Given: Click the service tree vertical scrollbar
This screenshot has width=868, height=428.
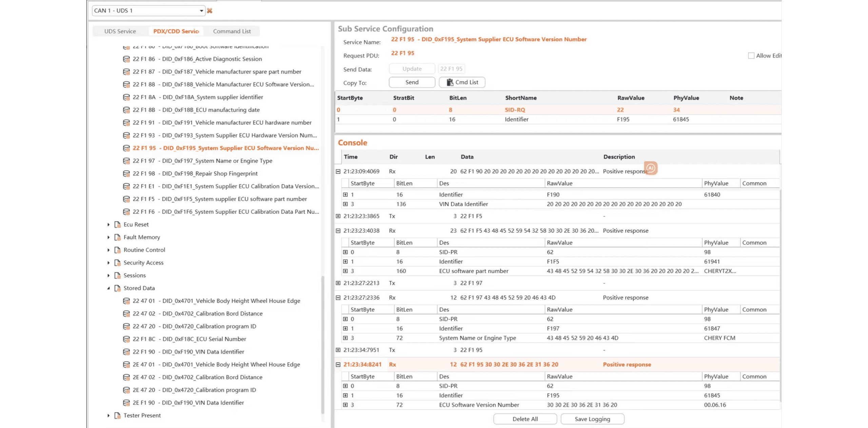Looking at the screenshot, I should [x=322, y=344].
